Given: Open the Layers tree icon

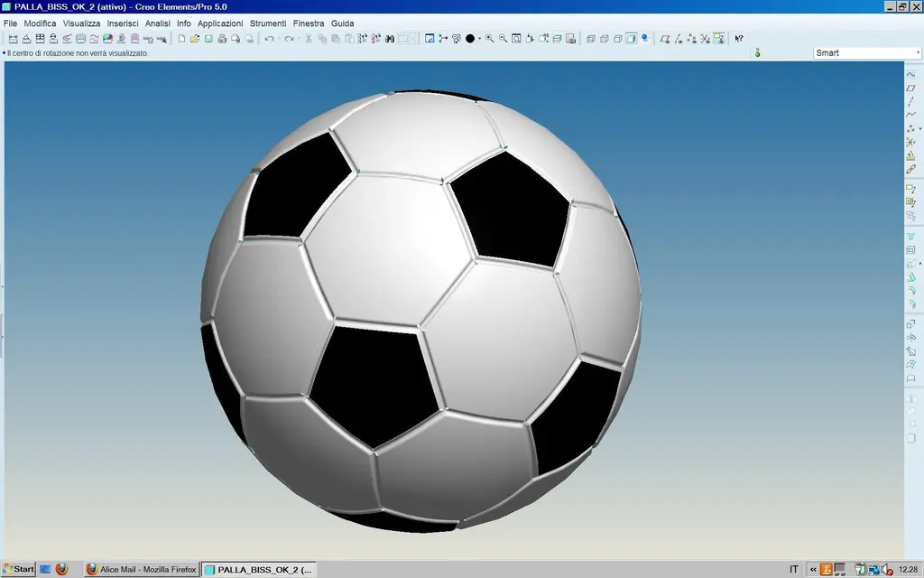Looking at the screenshot, I should 557,39.
